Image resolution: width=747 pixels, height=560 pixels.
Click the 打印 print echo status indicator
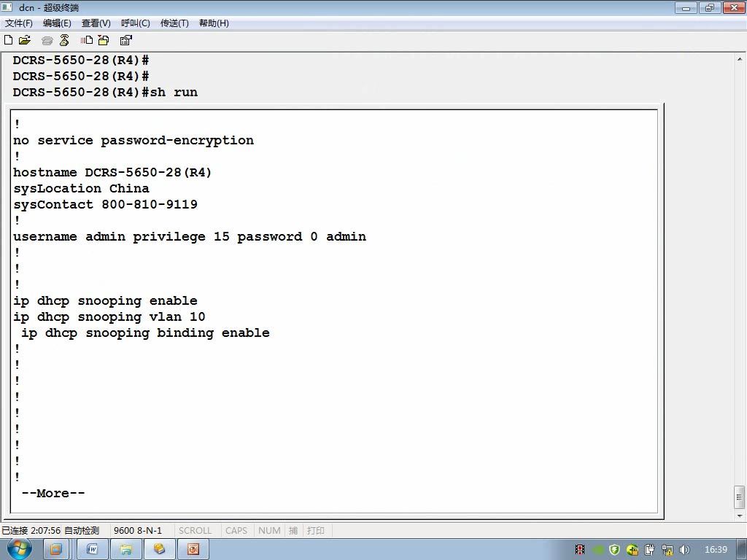pyautogui.click(x=315, y=530)
